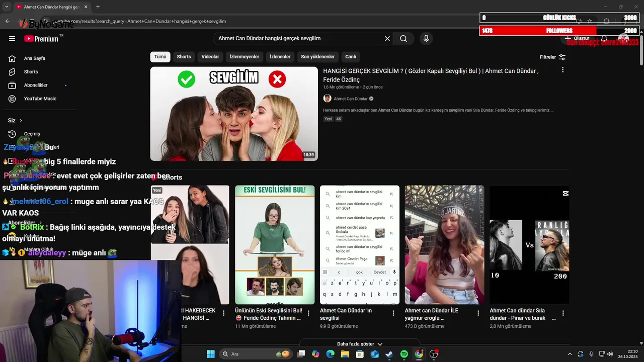
Task: Select the Canlı filter chip
Action: point(351,57)
